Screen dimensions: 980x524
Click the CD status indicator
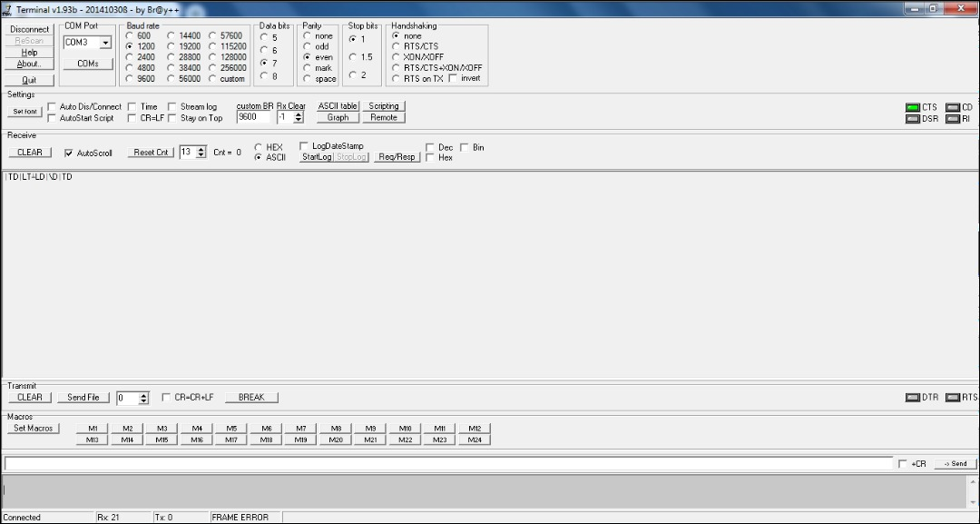point(953,106)
